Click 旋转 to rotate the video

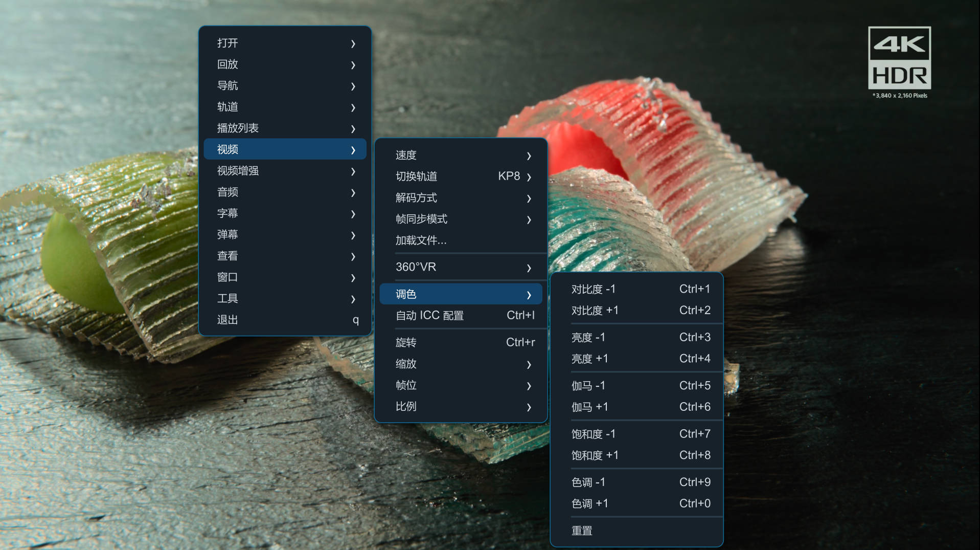point(461,342)
